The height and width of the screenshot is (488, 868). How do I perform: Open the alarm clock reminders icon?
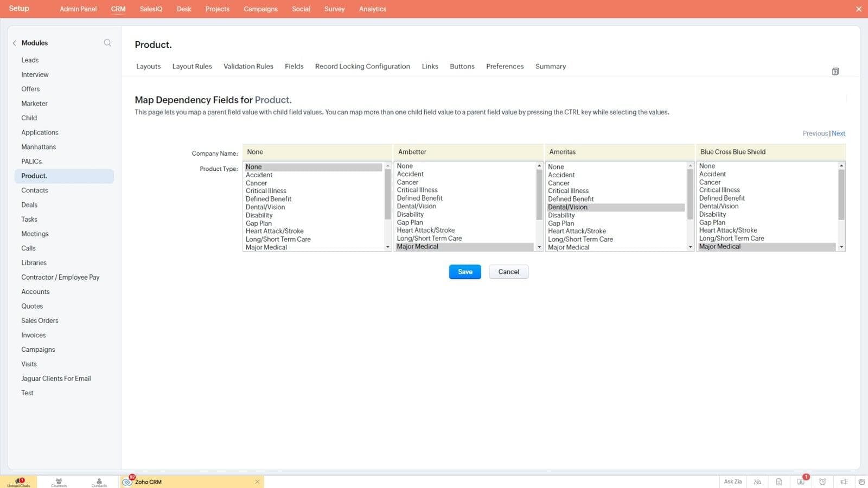(822, 481)
